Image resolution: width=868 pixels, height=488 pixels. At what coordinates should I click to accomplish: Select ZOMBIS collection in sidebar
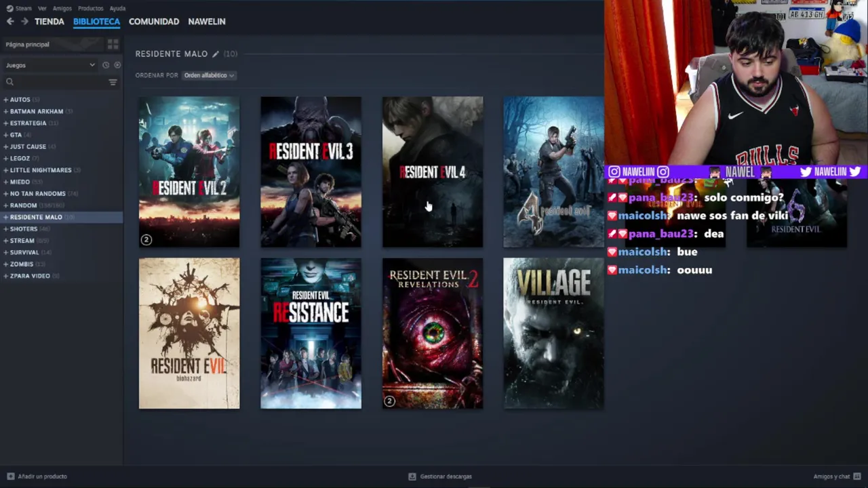tap(61, 264)
